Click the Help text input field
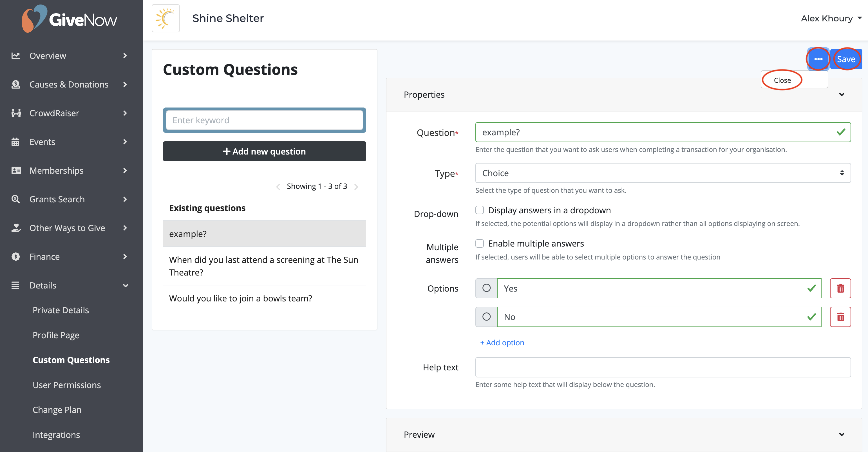The width and height of the screenshot is (868, 452). point(663,367)
